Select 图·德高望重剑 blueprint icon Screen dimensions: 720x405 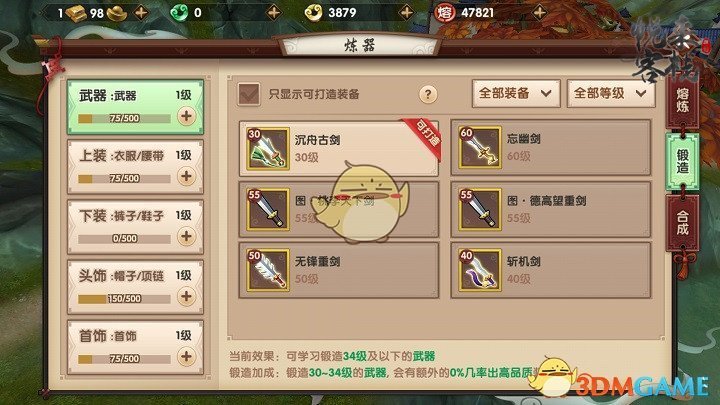(x=480, y=209)
